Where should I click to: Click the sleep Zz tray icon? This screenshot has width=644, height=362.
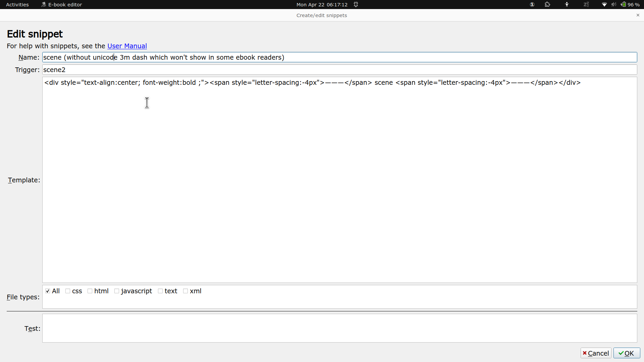click(x=586, y=5)
